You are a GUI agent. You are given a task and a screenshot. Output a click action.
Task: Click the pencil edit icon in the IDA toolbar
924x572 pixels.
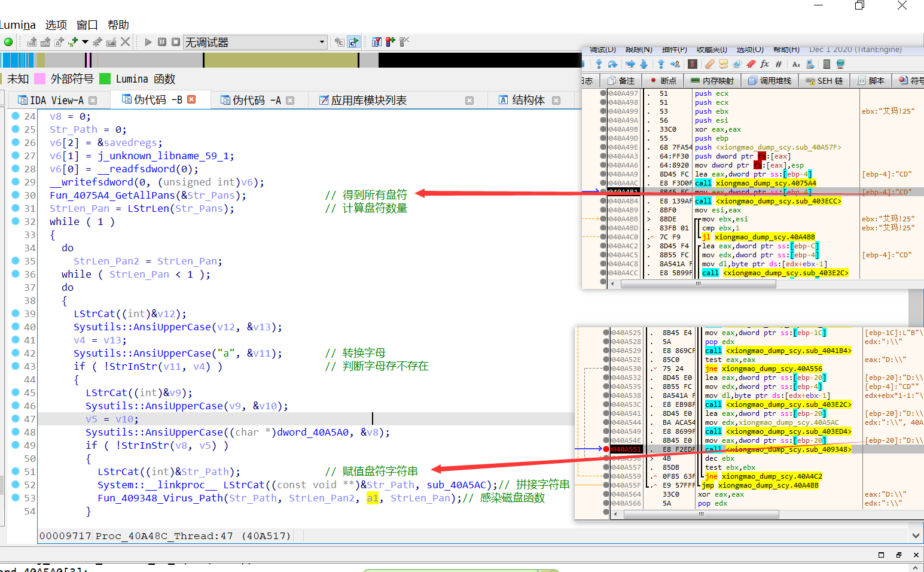pyautogui.click(x=111, y=42)
